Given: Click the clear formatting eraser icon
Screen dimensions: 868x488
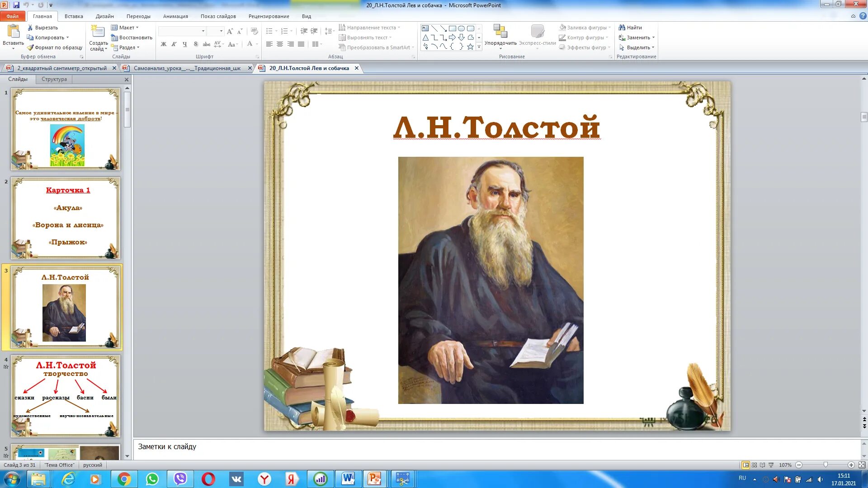Looking at the screenshot, I should (255, 31).
